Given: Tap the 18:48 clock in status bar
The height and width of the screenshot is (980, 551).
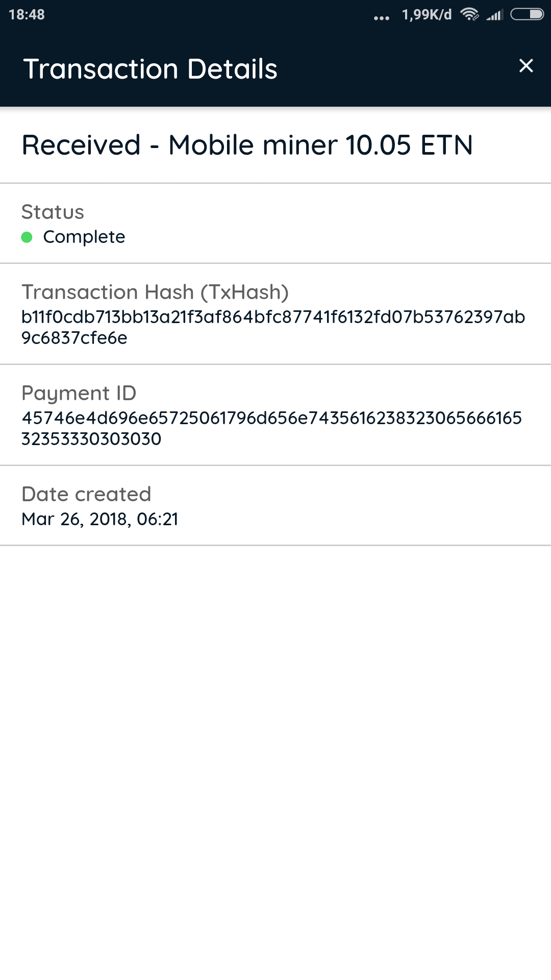Looking at the screenshot, I should (x=27, y=15).
